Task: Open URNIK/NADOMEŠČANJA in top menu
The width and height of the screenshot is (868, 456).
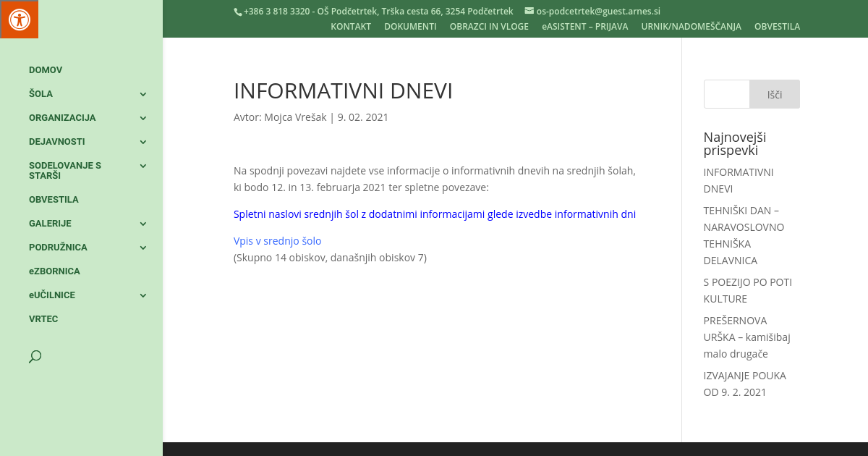Action: tap(691, 27)
